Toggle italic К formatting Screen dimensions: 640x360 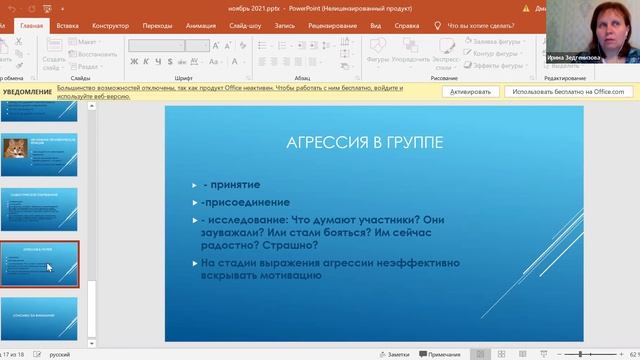(x=146, y=62)
